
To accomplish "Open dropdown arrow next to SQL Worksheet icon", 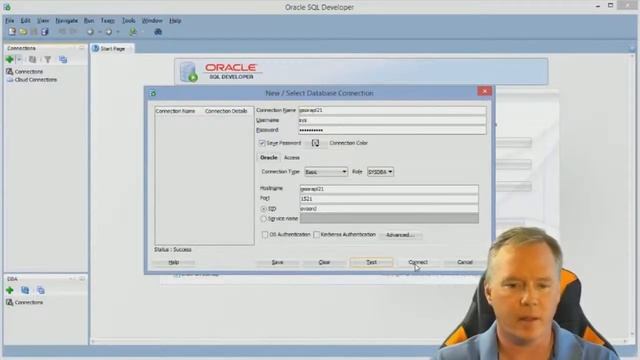I will click(x=142, y=31).
